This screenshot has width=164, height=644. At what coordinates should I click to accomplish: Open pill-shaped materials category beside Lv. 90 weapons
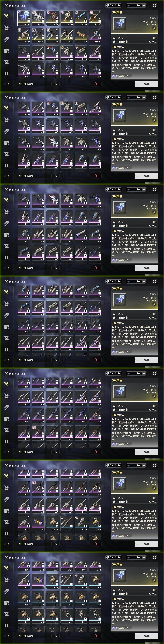pos(7,39)
